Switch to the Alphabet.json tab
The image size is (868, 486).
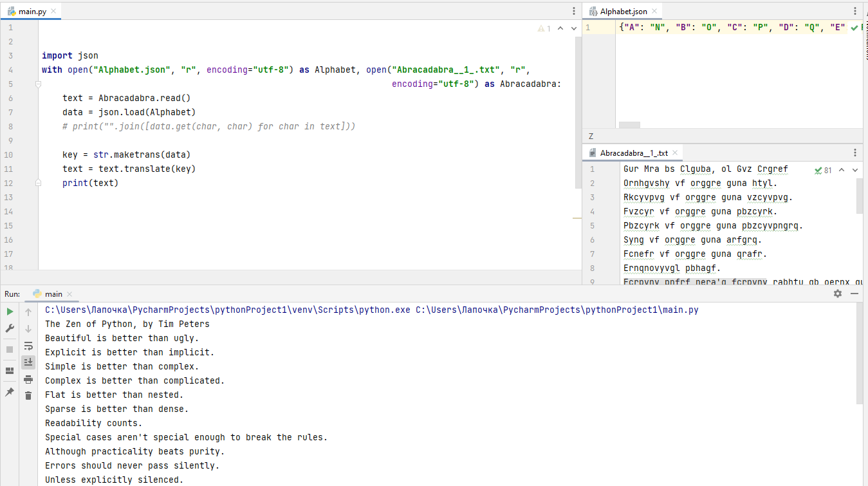pos(623,12)
